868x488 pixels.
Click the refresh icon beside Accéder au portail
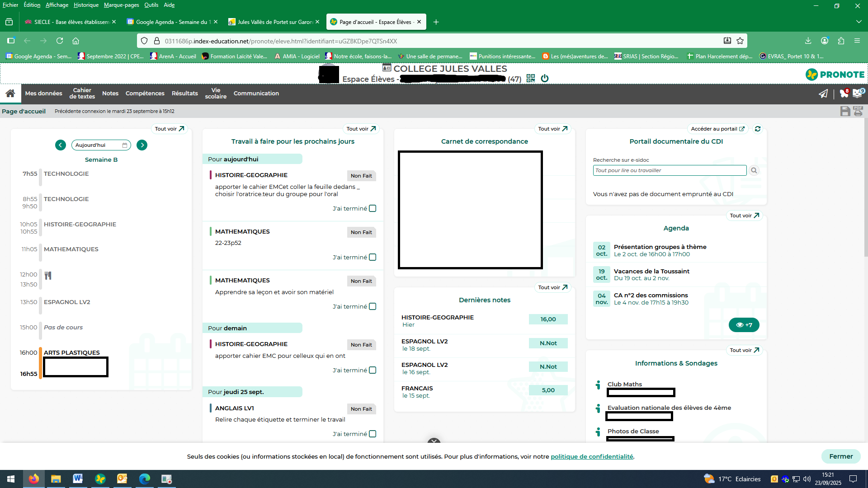[x=758, y=129]
